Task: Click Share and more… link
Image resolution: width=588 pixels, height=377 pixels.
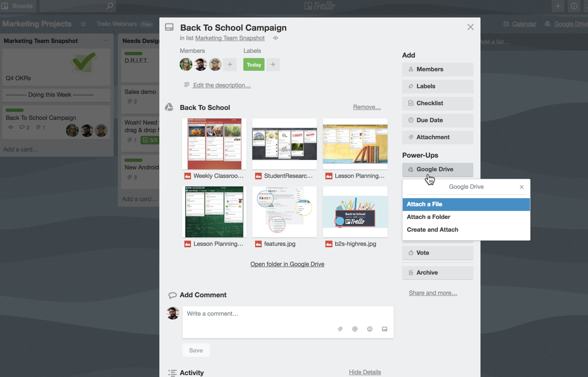Action: click(x=433, y=293)
